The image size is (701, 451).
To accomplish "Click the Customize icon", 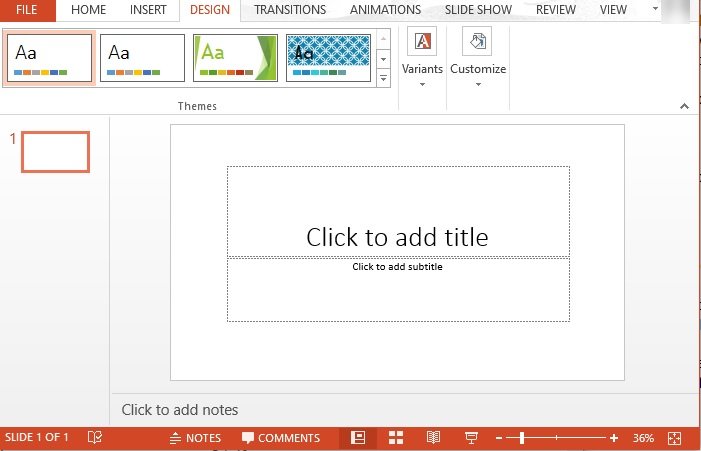I will pos(477,41).
